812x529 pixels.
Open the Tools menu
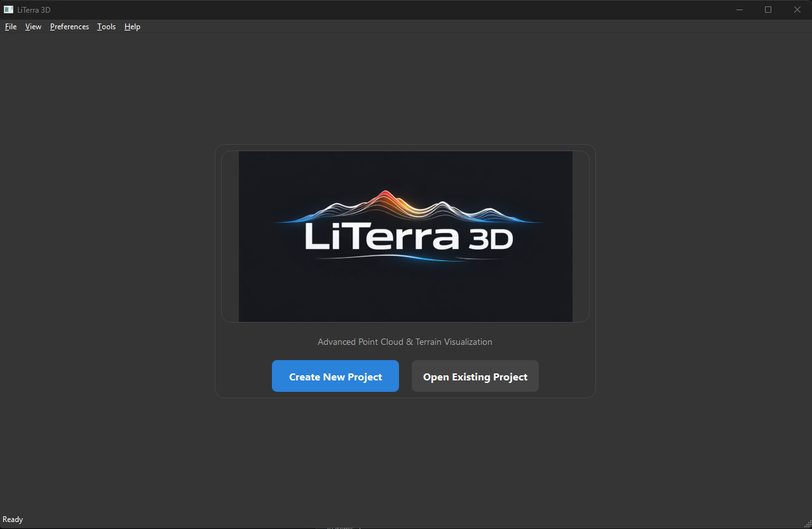pos(105,27)
